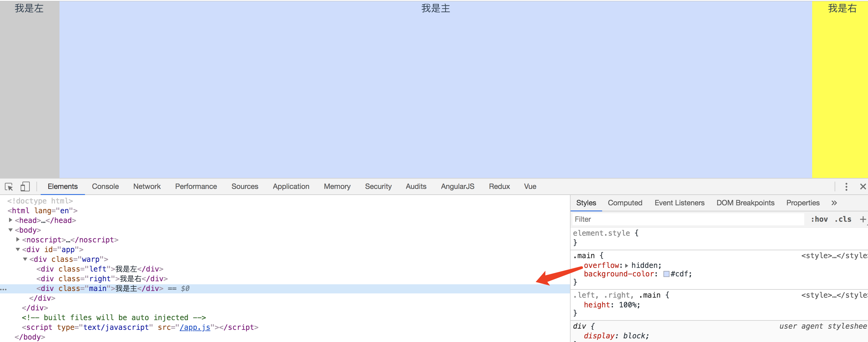The width and height of the screenshot is (868, 342).
Task: Collapse the body element node
Action: [x=10, y=230]
